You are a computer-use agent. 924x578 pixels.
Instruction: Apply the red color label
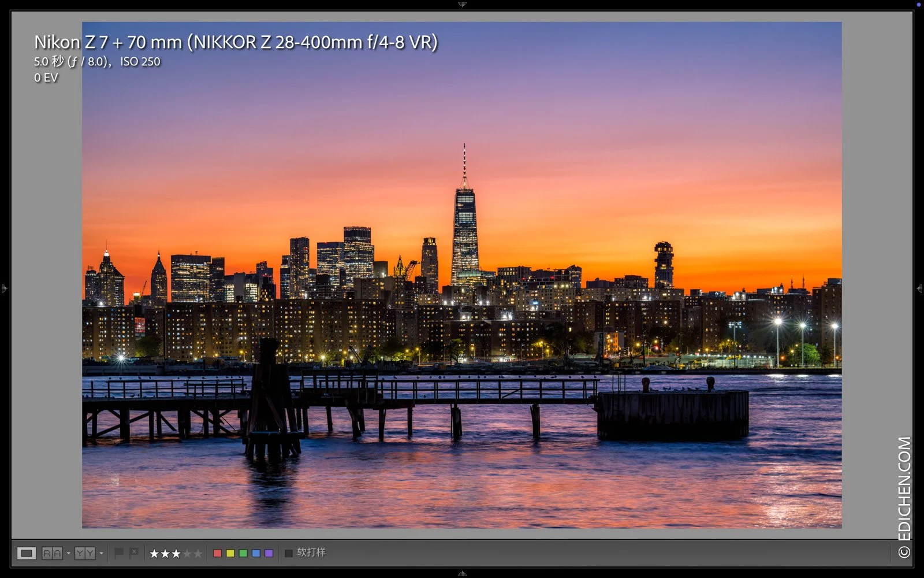pyautogui.click(x=218, y=553)
